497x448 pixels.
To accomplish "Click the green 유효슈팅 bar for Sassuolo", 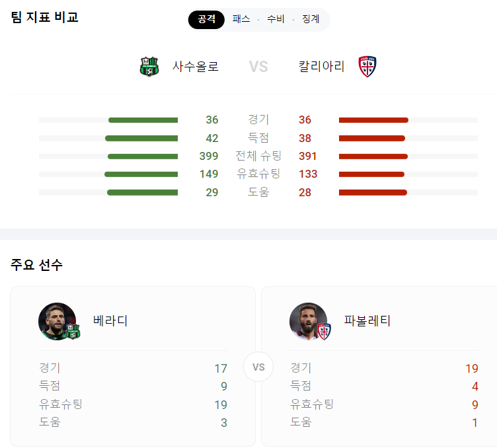I will click(x=141, y=174).
